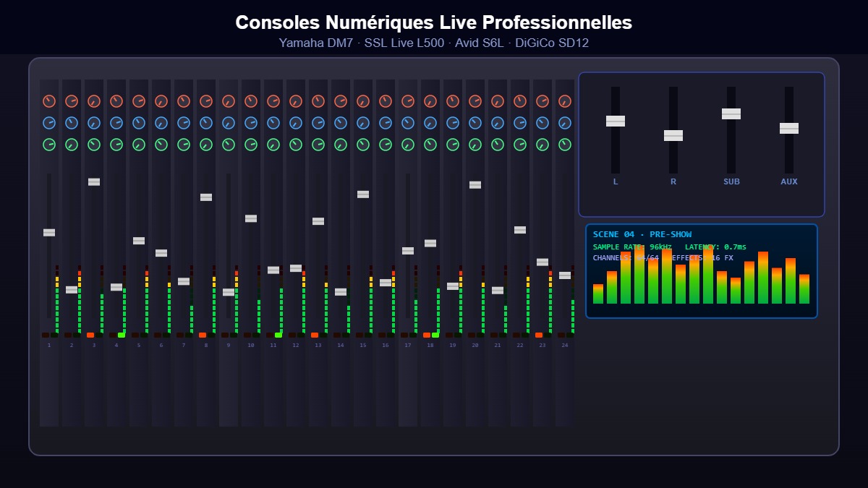Click the green knob on channel 20

(475, 144)
